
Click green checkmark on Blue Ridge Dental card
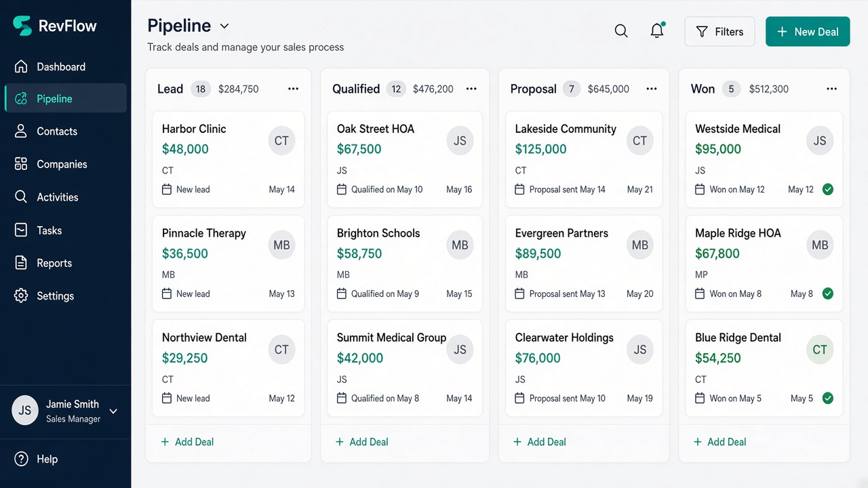click(x=828, y=399)
